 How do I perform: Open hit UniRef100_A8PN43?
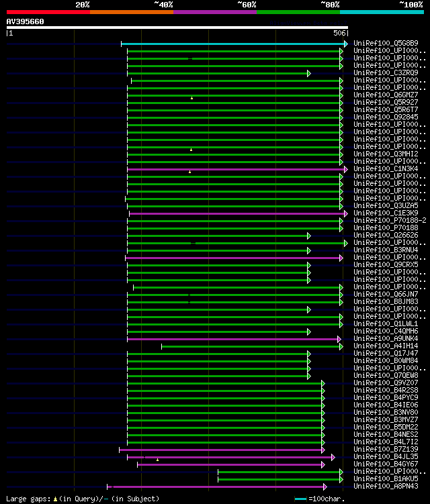point(386,487)
